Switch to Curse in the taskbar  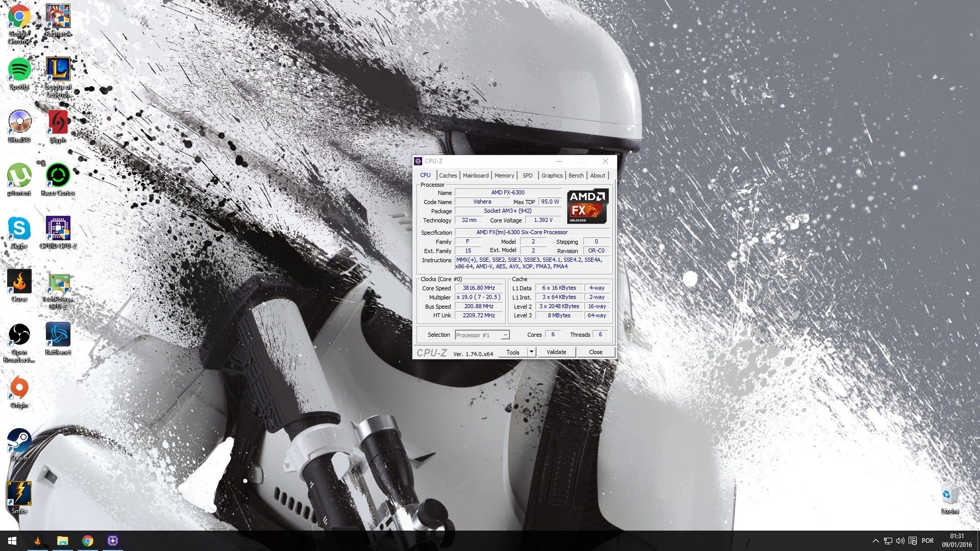(37, 541)
